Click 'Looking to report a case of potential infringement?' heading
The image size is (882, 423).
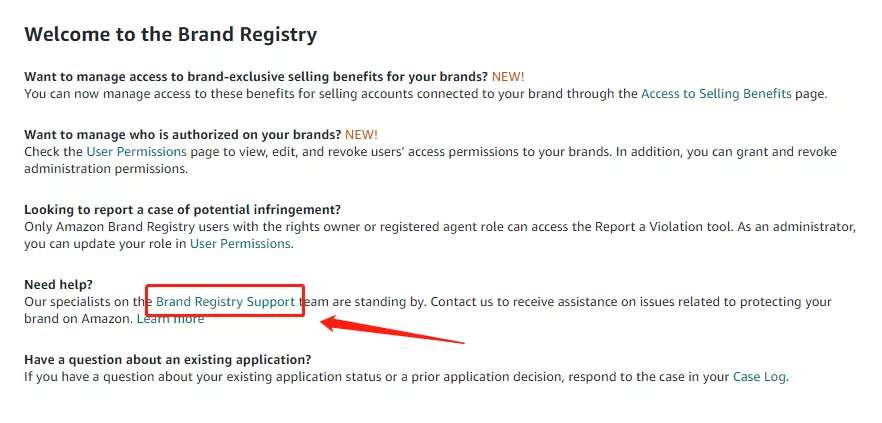[182, 210]
